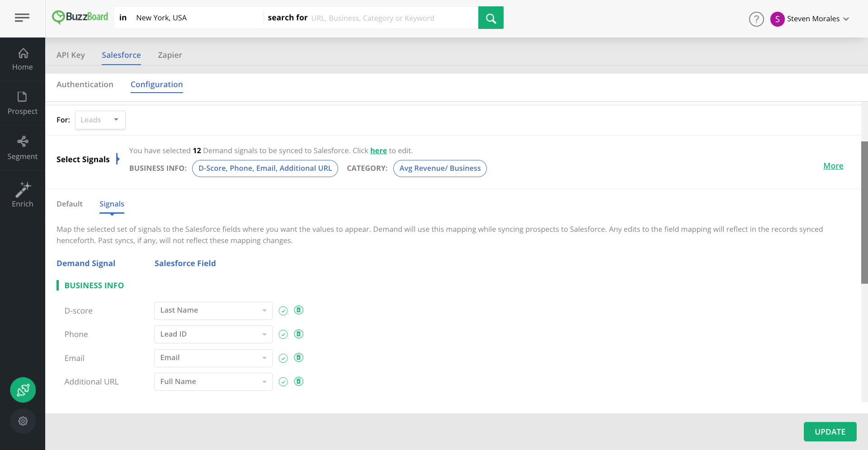Click the check icon for Phone row
Screen dimensions: 868x450
point(283,334)
